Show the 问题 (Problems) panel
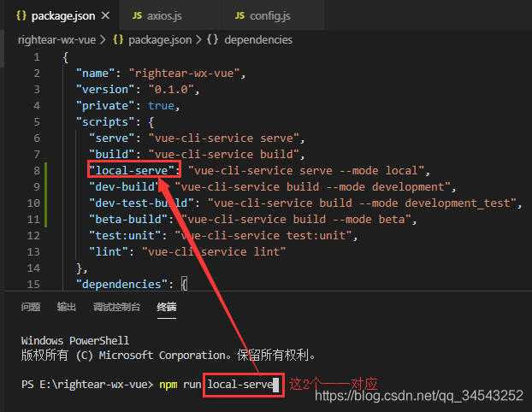 click(x=31, y=308)
